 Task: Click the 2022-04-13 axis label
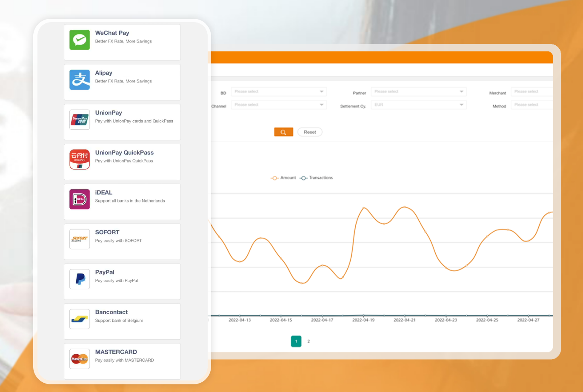point(240,320)
